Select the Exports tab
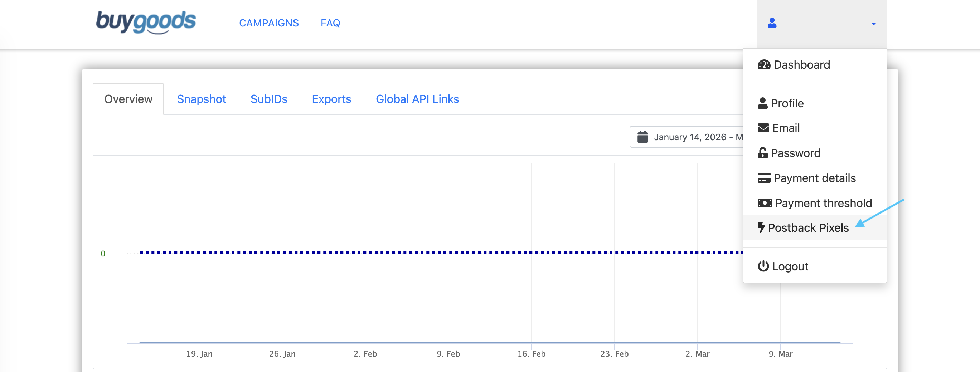The height and width of the screenshot is (372, 980). 331,99
